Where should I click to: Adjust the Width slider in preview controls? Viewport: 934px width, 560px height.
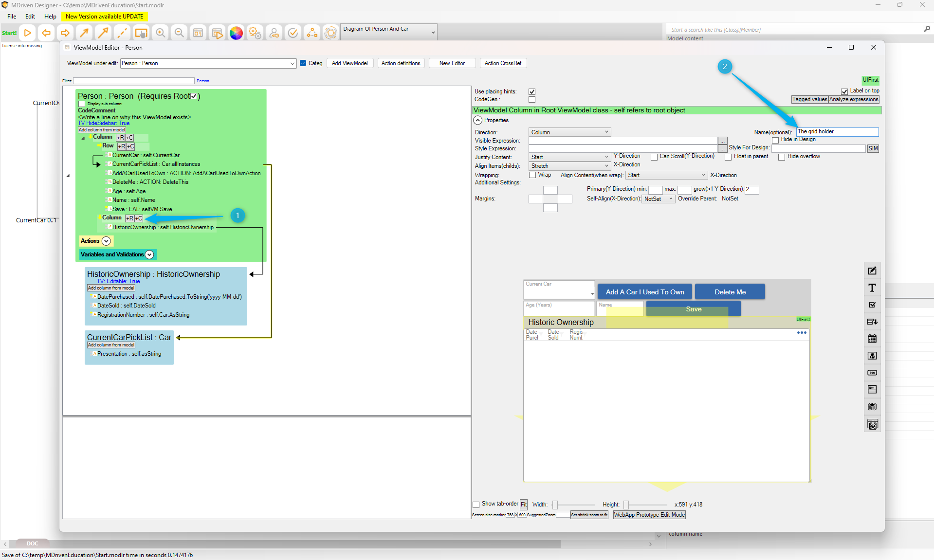point(555,505)
